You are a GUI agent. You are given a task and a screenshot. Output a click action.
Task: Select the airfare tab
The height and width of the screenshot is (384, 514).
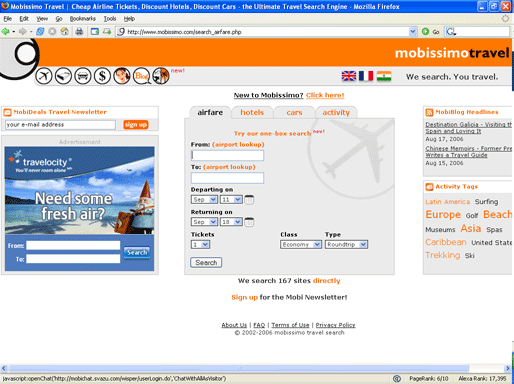pos(210,112)
